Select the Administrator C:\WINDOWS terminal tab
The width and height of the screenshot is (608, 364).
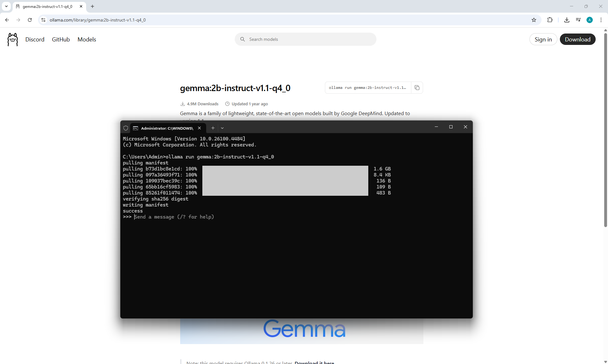click(x=167, y=128)
